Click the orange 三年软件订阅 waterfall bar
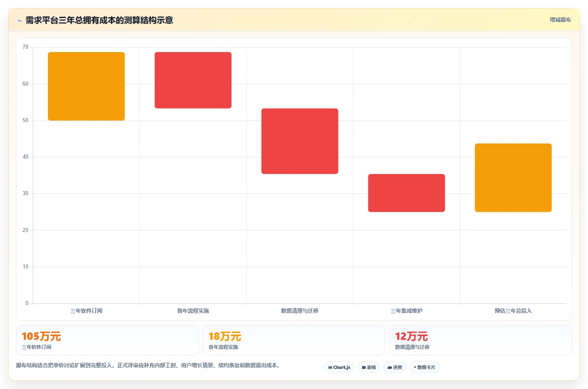588x389 pixels. (86, 86)
